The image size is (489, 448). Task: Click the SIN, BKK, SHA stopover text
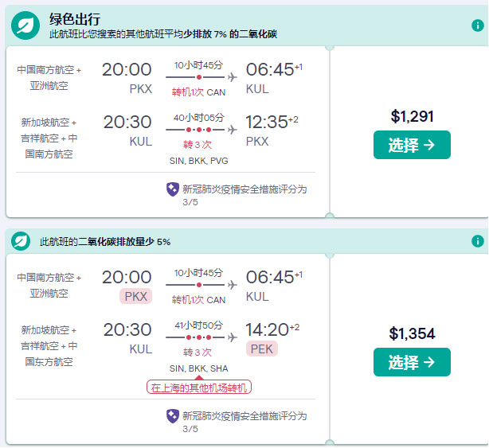[198, 369]
